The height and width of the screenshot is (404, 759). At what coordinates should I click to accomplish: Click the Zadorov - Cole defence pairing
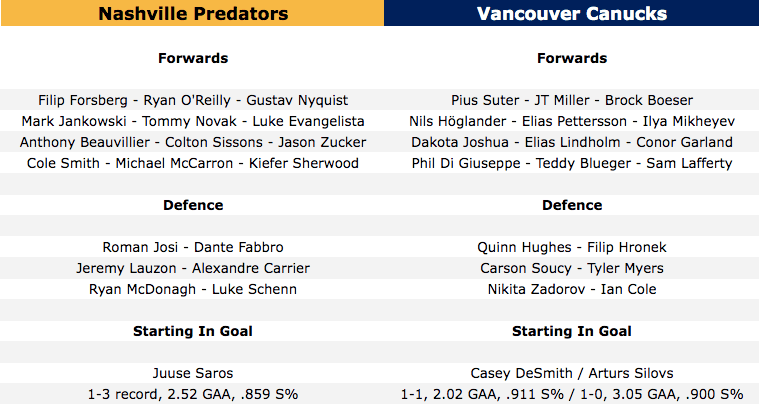point(571,289)
